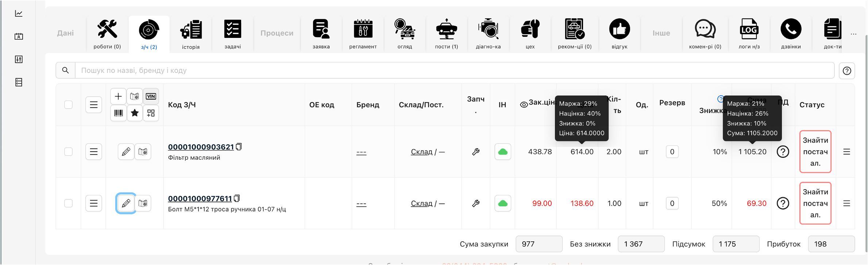
Task: Copy part code 00001000903621
Action: 239,147
